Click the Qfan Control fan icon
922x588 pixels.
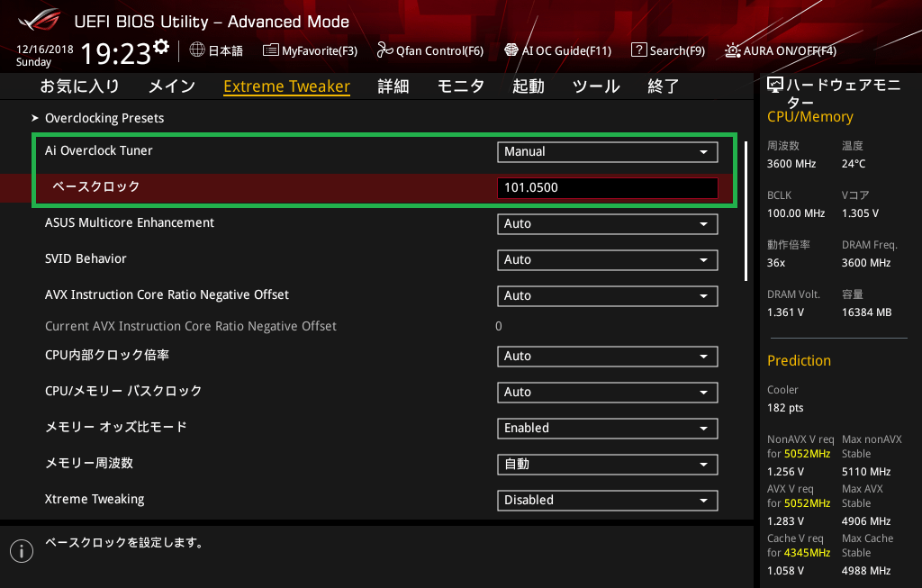click(384, 50)
